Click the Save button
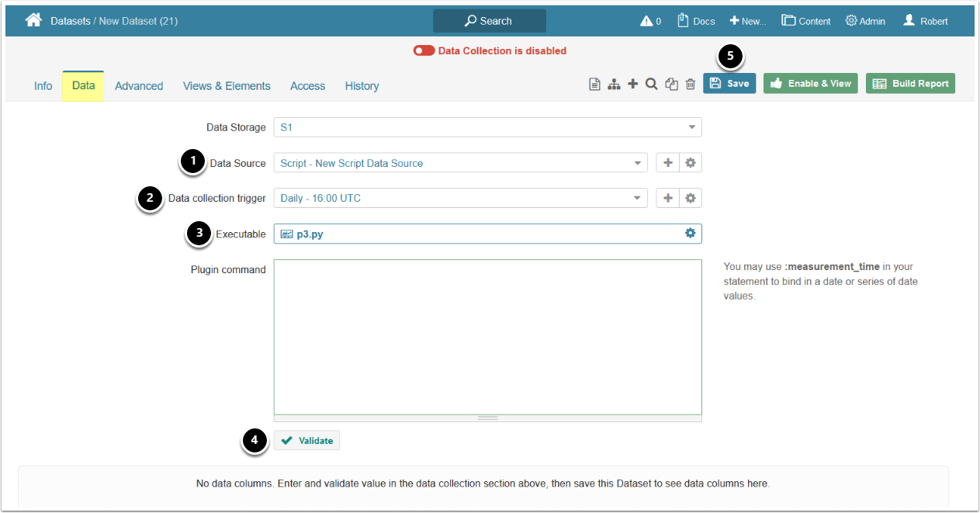The image size is (980, 513). tap(729, 83)
